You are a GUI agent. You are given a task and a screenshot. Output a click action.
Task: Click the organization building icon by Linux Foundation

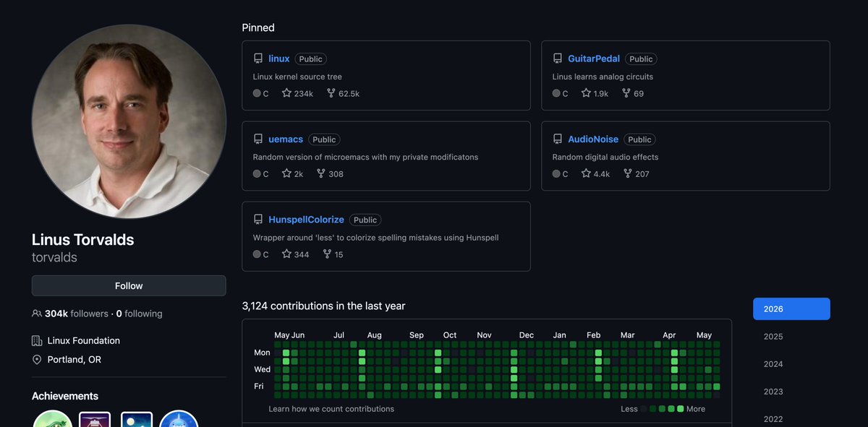click(37, 340)
